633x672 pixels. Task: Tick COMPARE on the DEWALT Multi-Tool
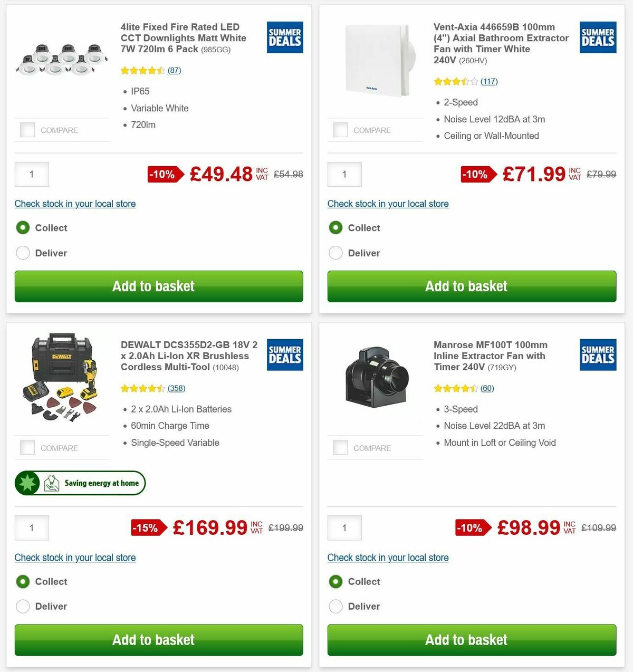tap(27, 447)
